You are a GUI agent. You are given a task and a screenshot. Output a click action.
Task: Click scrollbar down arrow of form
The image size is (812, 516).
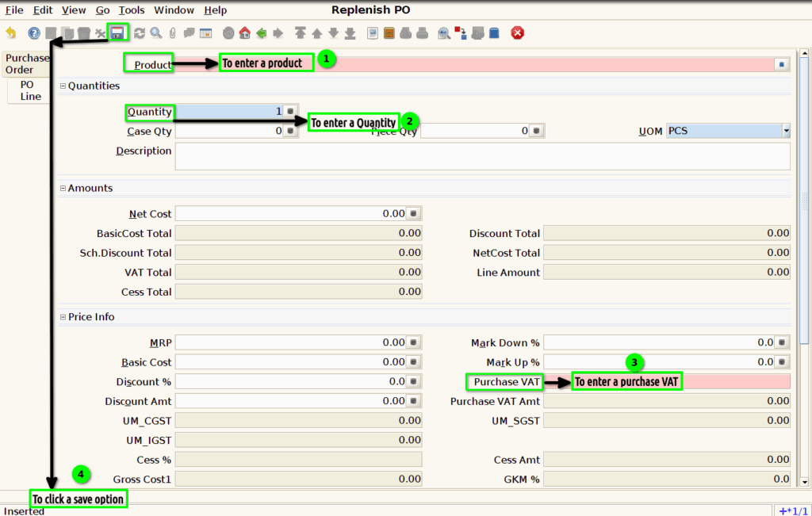[804, 482]
